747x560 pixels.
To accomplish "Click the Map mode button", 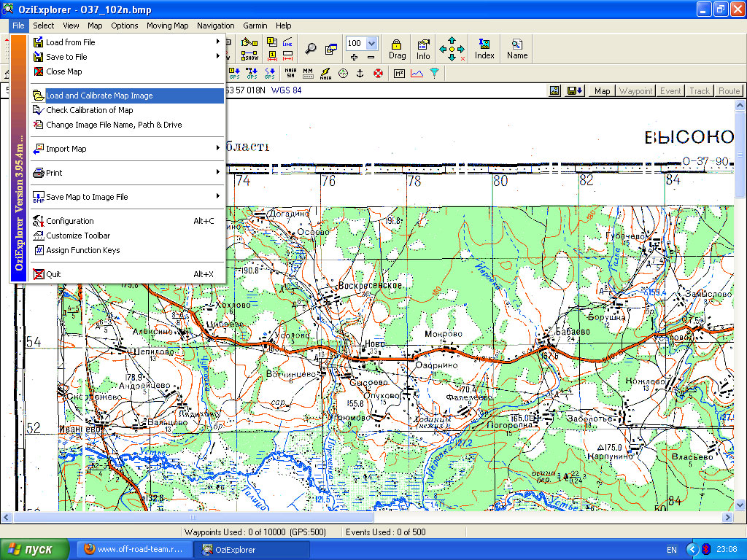I will tap(602, 91).
